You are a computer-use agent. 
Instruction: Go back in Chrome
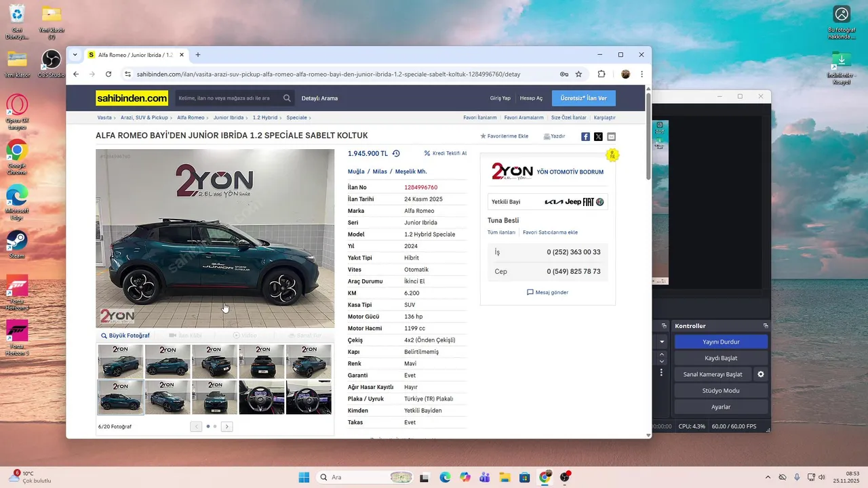(x=76, y=74)
